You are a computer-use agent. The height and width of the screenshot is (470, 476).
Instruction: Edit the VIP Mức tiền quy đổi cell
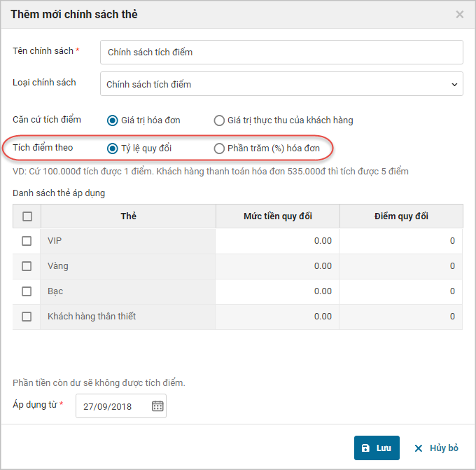click(x=278, y=241)
